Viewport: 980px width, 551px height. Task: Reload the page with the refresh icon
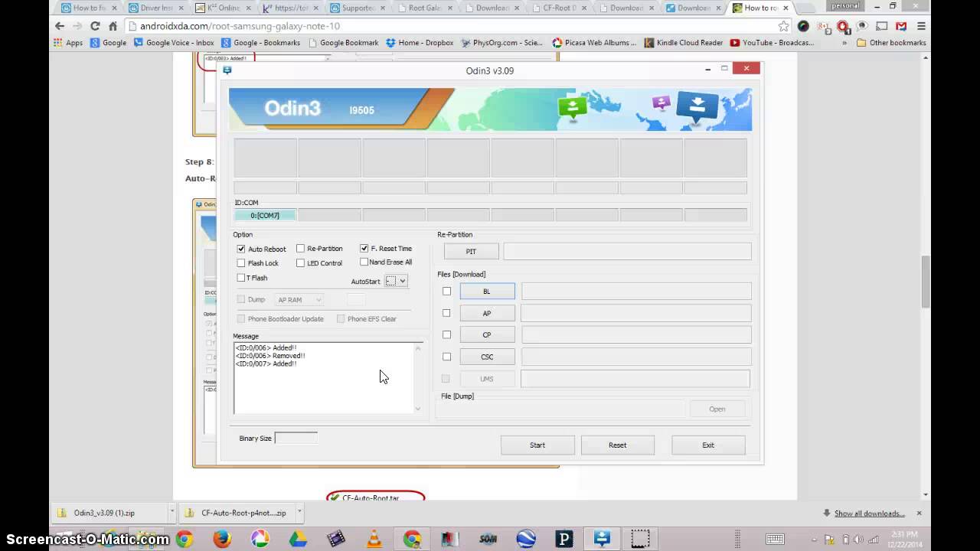tap(95, 26)
